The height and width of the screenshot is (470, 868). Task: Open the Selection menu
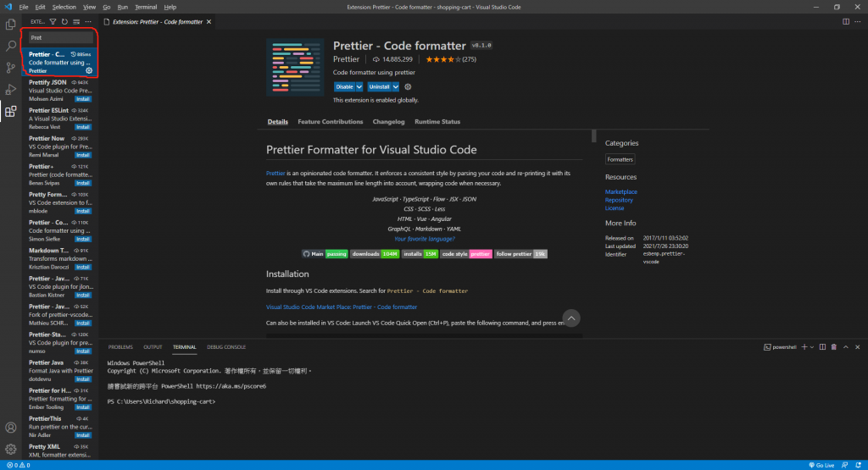pos(64,7)
